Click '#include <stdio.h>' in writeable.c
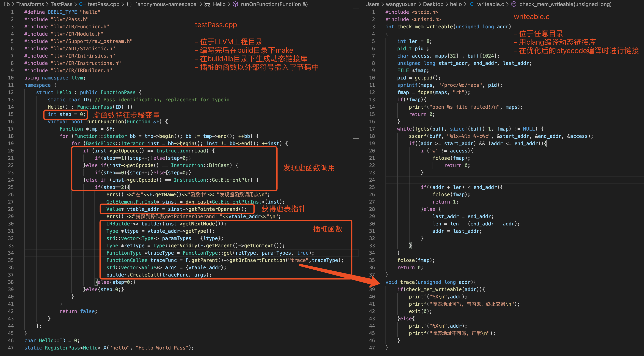 coord(411,12)
